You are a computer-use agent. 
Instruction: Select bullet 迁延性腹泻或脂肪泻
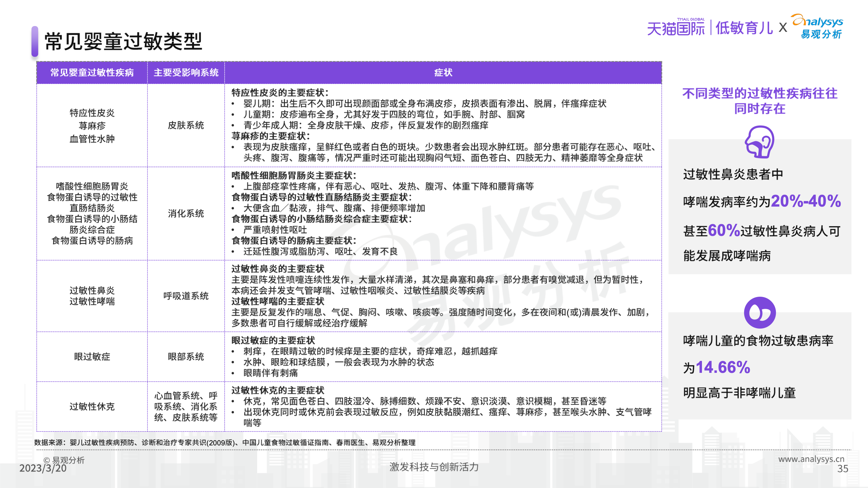pos(315,251)
